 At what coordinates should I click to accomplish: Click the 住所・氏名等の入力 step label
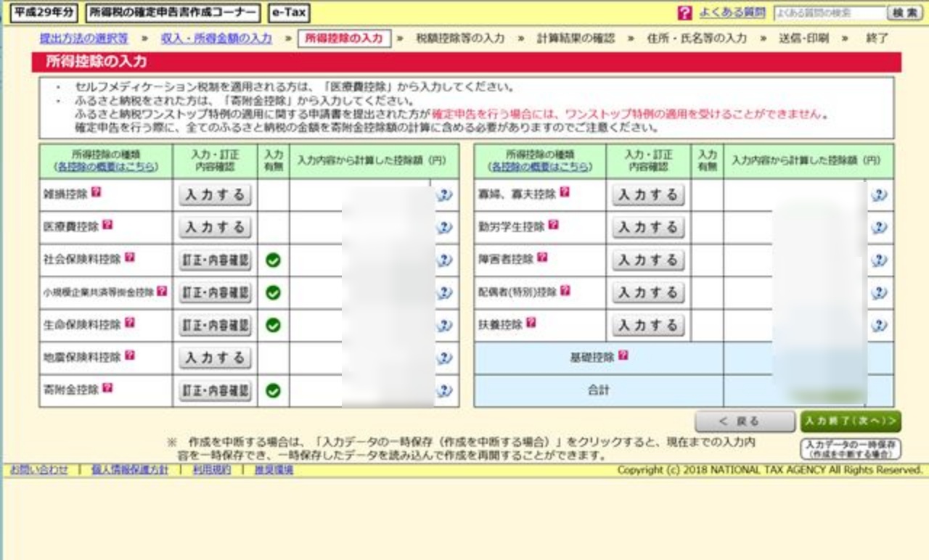[x=697, y=38]
